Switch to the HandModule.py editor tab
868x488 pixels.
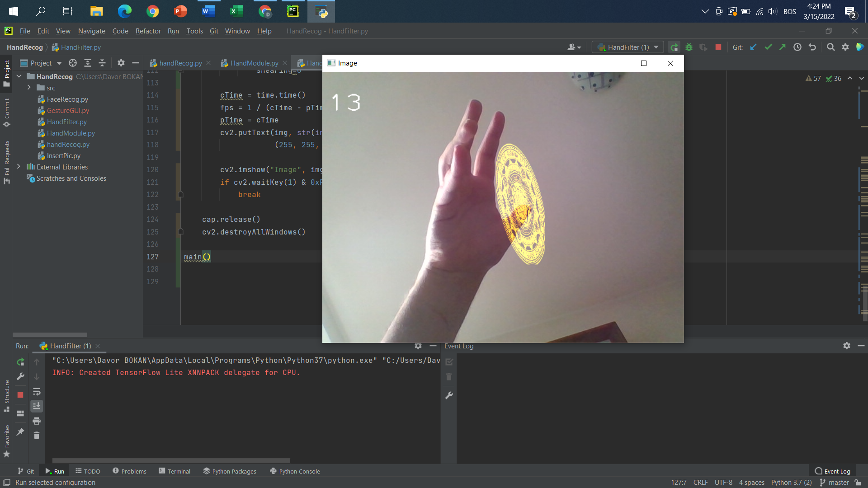tap(253, 63)
